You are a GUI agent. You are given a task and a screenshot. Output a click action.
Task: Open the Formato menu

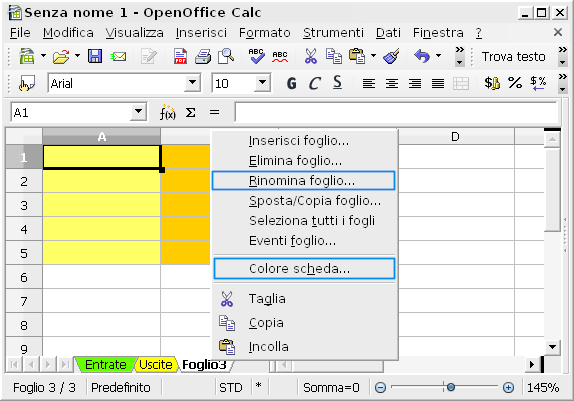265,33
